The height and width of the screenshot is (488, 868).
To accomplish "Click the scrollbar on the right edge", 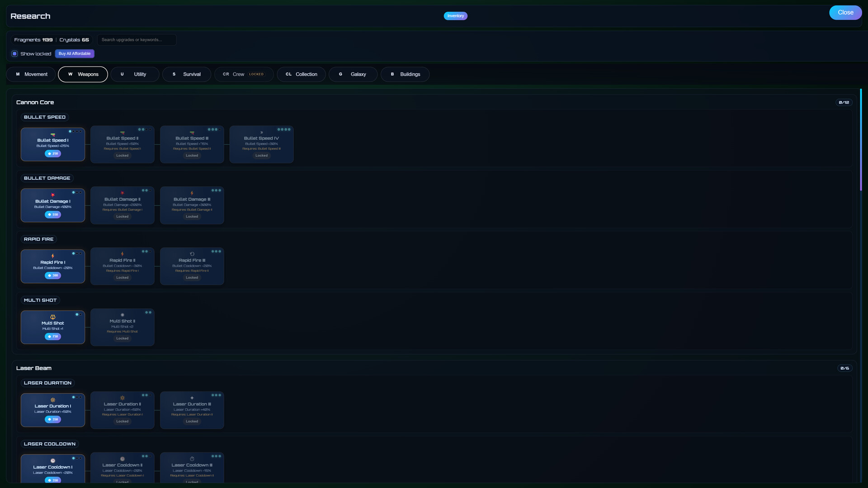I will tap(861, 140).
